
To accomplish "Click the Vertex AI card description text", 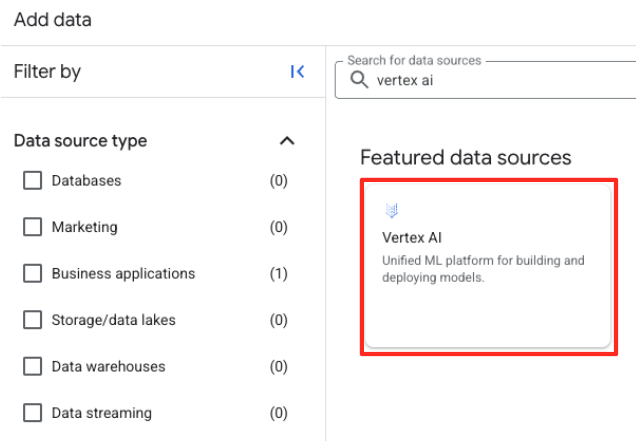I will point(483,269).
